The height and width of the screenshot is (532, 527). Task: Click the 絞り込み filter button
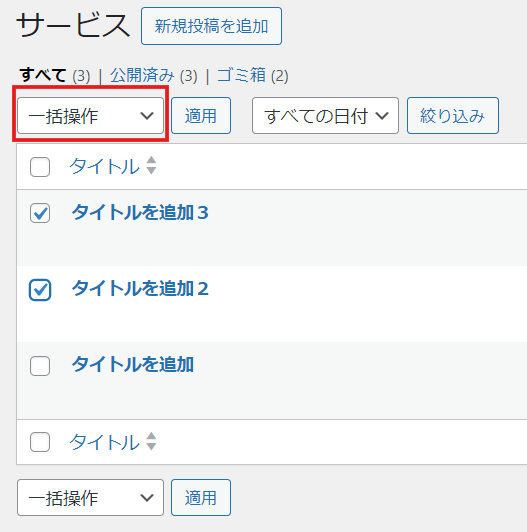453,116
